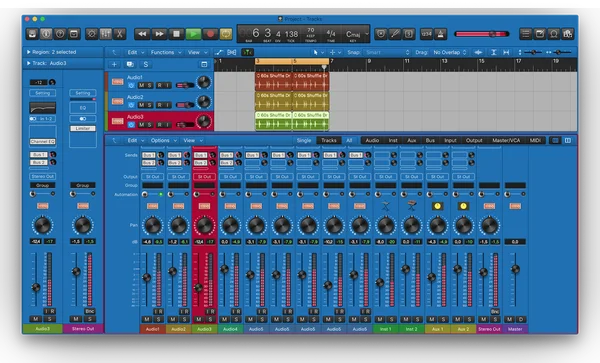The width and height of the screenshot is (600, 363).
Task: Toggle the Metronome click icon
Action: (x=440, y=34)
